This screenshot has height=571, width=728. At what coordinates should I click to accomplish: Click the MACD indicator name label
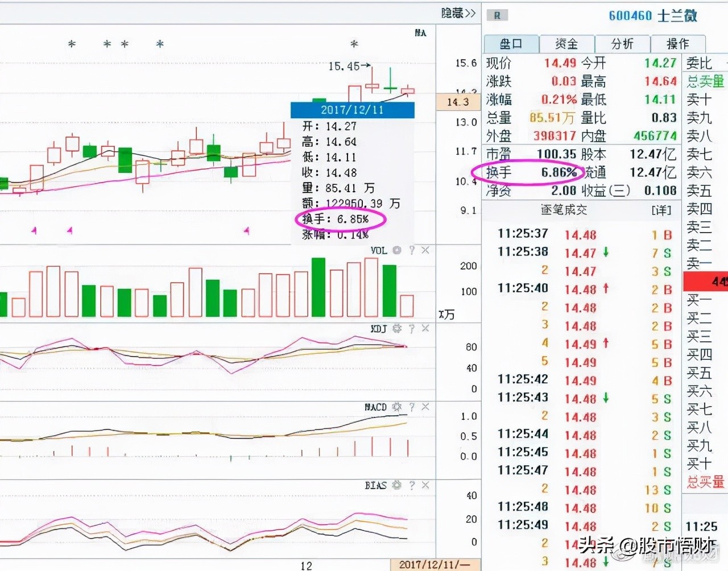pyautogui.click(x=375, y=407)
